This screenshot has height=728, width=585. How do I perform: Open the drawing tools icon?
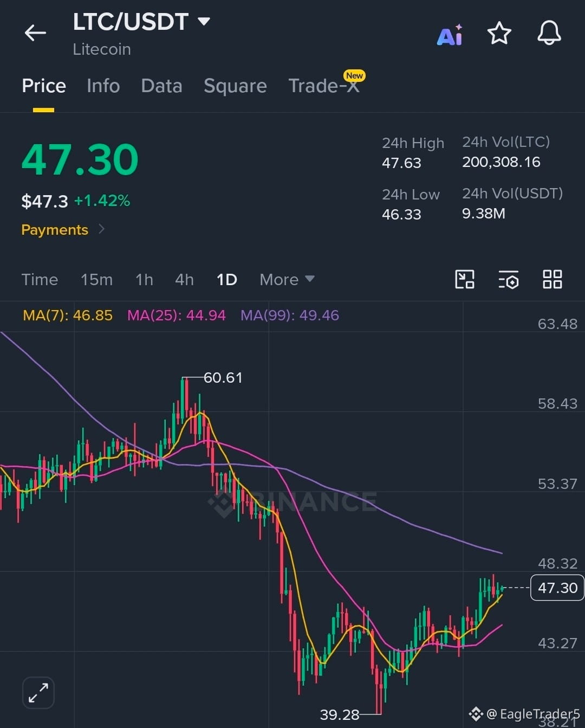click(464, 279)
